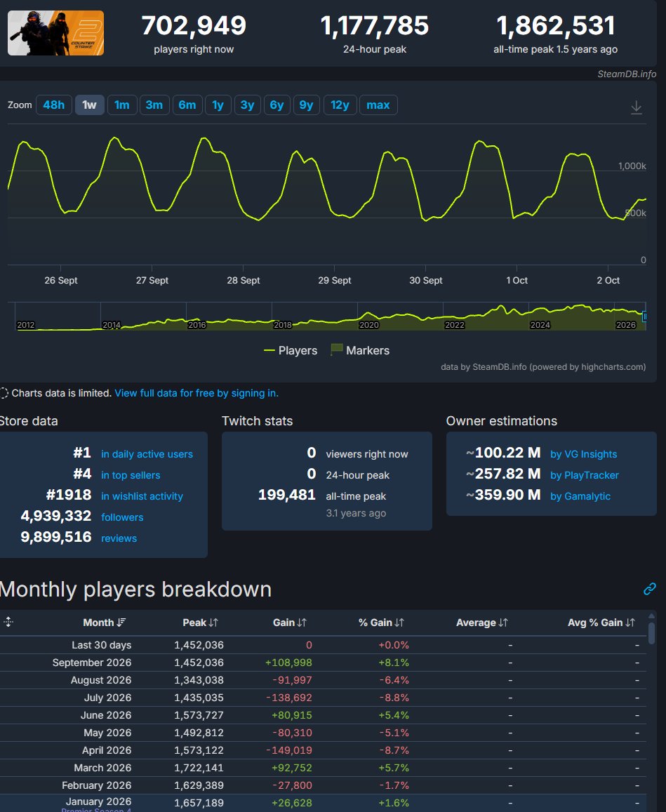Image resolution: width=666 pixels, height=812 pixels.
Task: Open the wishlist activity ranking link
Action: (142, 496)
